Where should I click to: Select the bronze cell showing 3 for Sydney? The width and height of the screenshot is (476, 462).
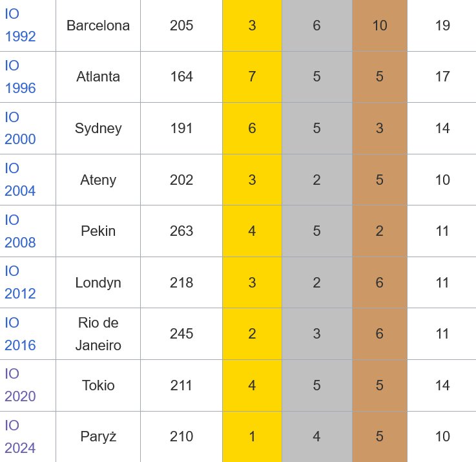click(380, 128)
